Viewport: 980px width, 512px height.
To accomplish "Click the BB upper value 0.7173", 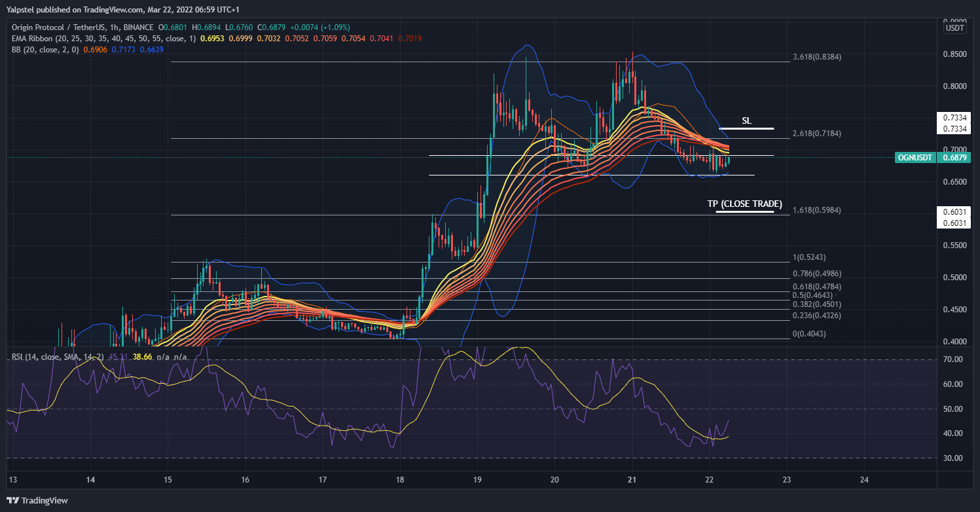I will coord(122,50).
